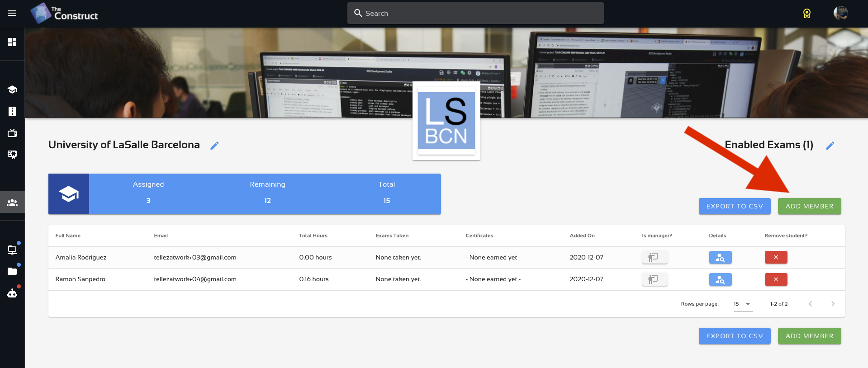Edit the University of LaSalle Barcelona name
This screenshot has height=368, width=868.
(x=215, y=145)
